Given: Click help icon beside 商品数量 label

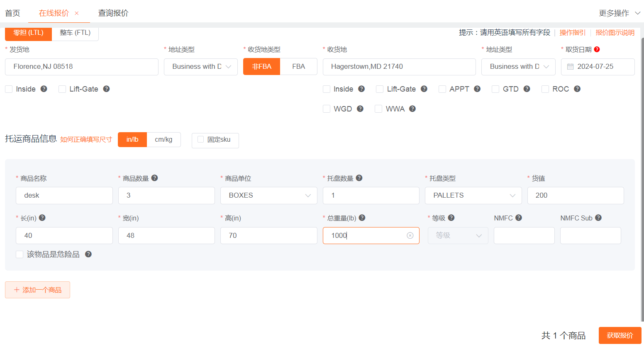Looking at the screenshot, I should point(154,178).
